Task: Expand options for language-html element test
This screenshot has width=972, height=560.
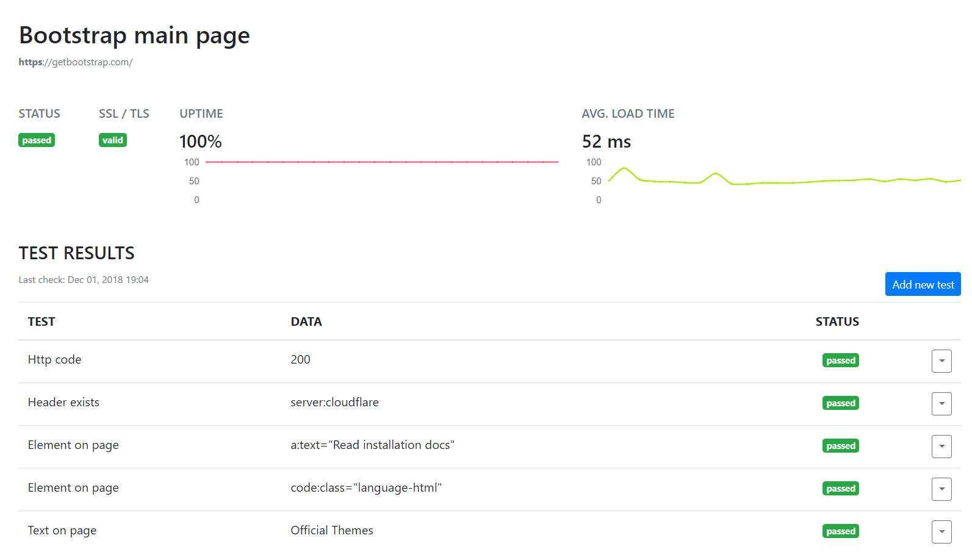Action: click(941, 489)
